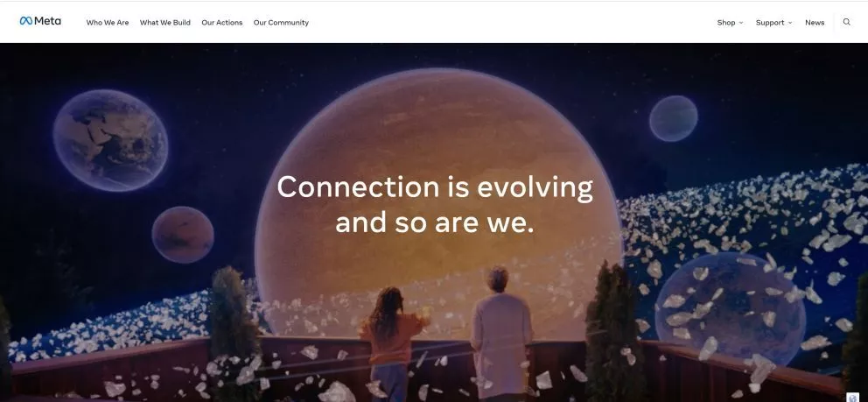Visit the News page link

[815, 23]
